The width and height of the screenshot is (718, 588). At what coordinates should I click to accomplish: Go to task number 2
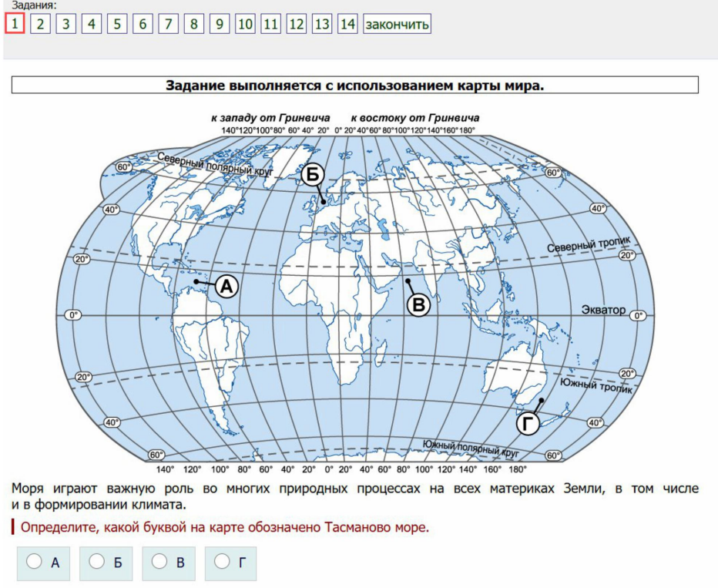point(40,24)
